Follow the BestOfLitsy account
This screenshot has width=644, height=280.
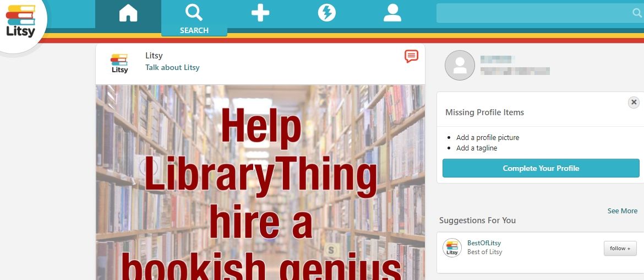[620, 249]
